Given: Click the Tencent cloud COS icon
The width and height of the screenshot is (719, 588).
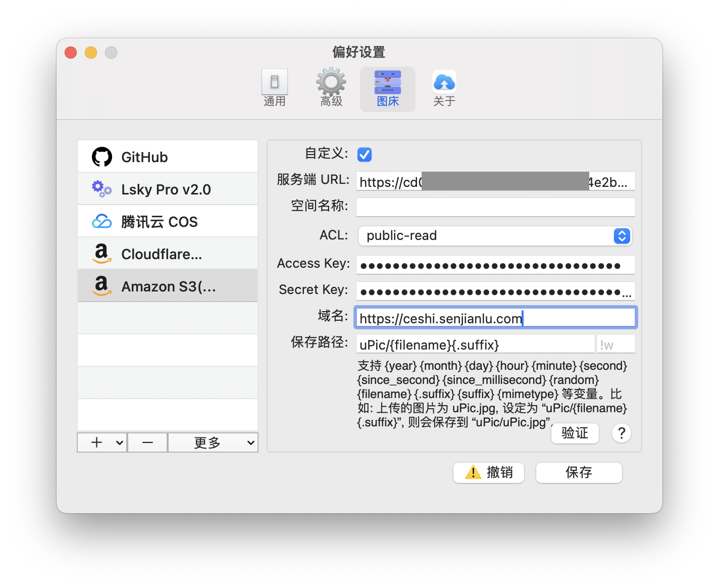Looking at the screenshot, I should 102,221.
